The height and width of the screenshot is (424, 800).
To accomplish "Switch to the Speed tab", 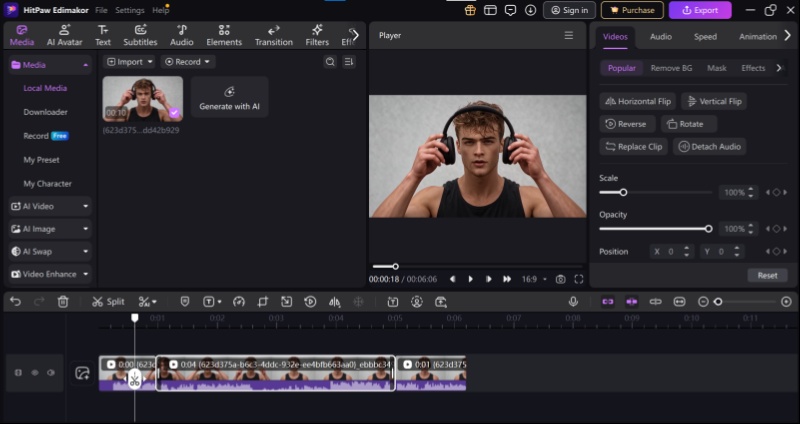I will tap(705, 37).
